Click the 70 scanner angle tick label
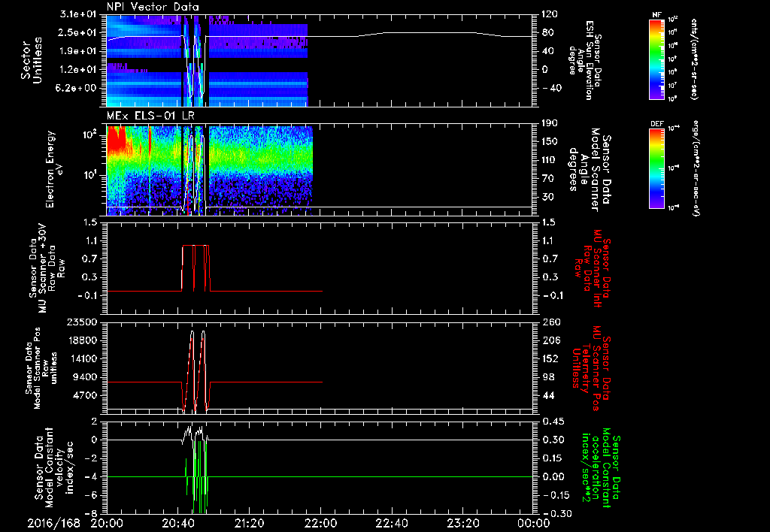 coord(547,179)
